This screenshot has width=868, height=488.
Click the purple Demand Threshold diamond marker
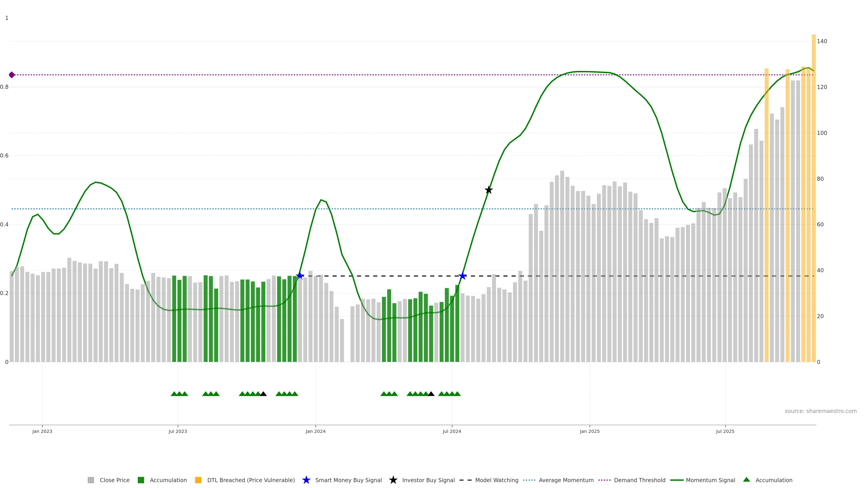[x=12, y=75]
